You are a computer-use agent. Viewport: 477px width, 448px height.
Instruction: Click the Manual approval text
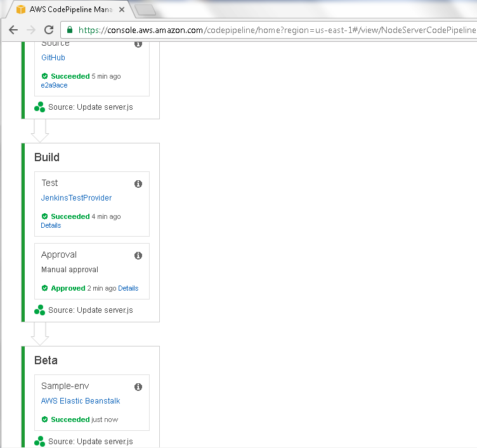point(70,270)
